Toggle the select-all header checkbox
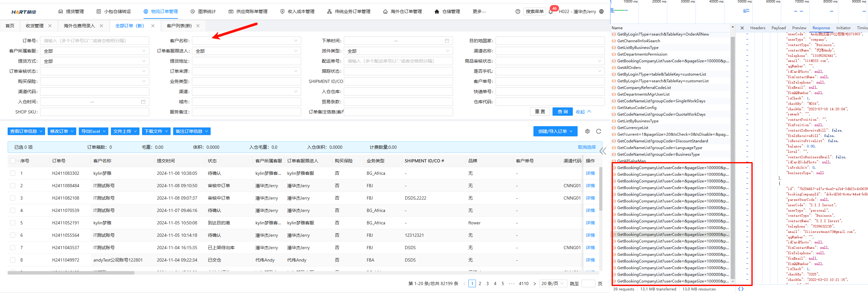This screenshot has width=868, height=293. click(x=12, y=161)
